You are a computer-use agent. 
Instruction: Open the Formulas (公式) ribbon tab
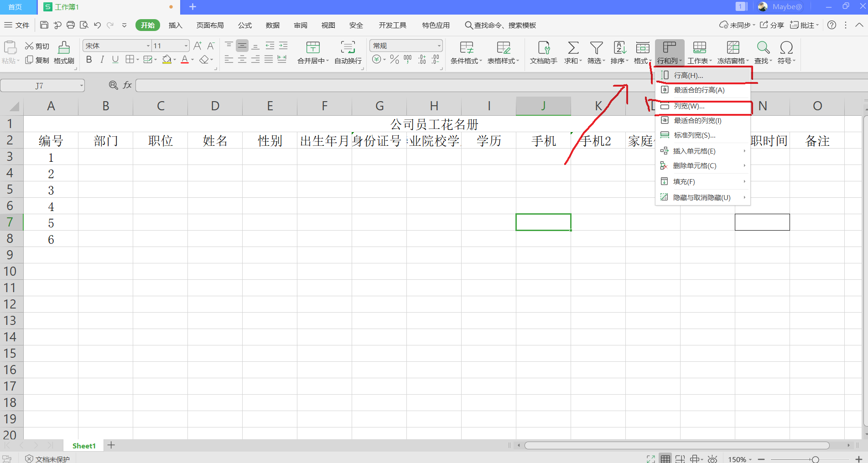pos(245,25)
